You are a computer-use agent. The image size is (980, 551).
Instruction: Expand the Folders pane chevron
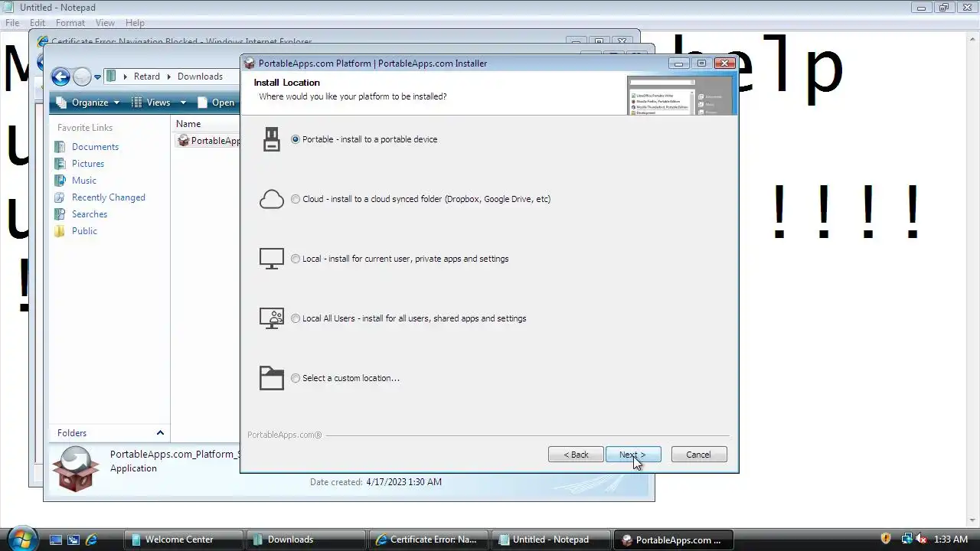(160, 433)
